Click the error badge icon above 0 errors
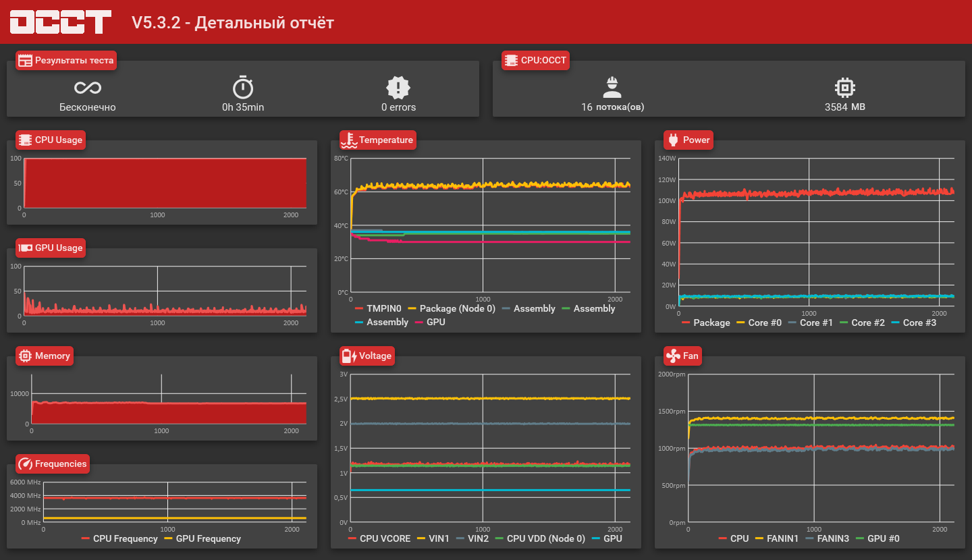 point(398,87)
